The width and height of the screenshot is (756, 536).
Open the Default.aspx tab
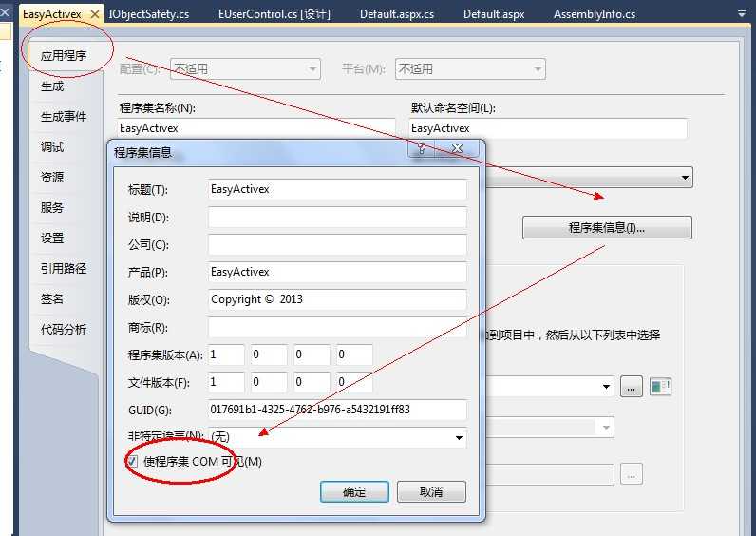494,14
